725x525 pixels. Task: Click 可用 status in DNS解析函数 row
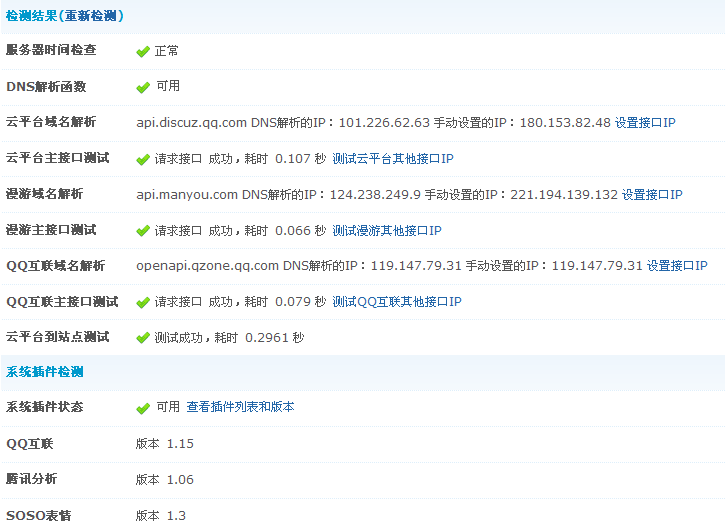pyautogui.click(x=168, y=86)
